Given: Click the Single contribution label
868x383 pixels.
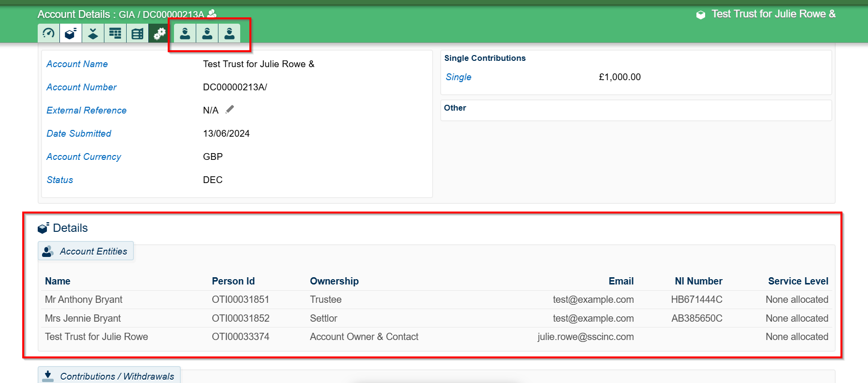Looking at the screenshot, I should tap(459, 77).
